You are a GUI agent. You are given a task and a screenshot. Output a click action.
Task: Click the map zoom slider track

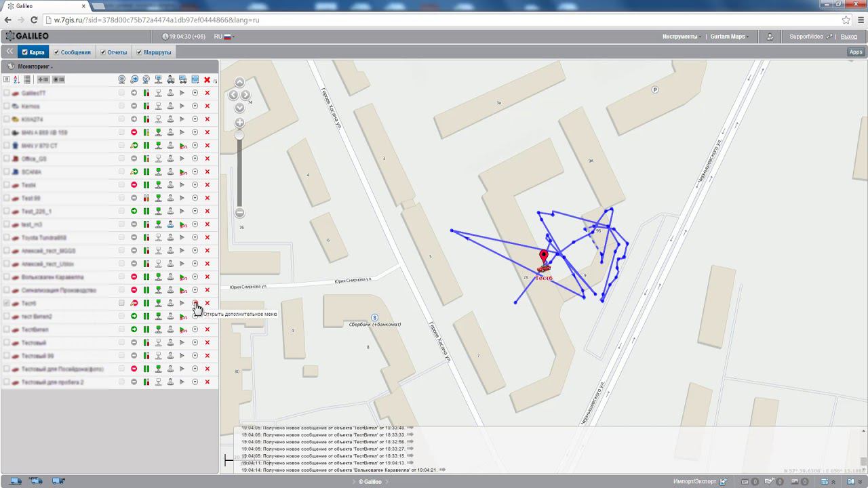(239, 176)
